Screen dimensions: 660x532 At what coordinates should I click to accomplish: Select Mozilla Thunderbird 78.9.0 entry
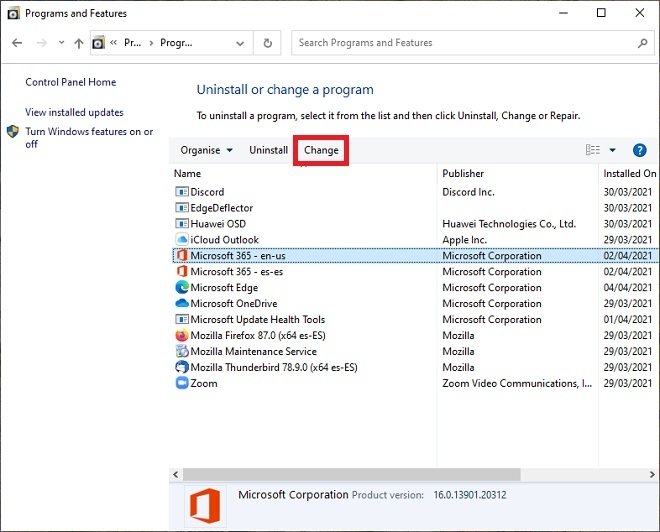274,367
